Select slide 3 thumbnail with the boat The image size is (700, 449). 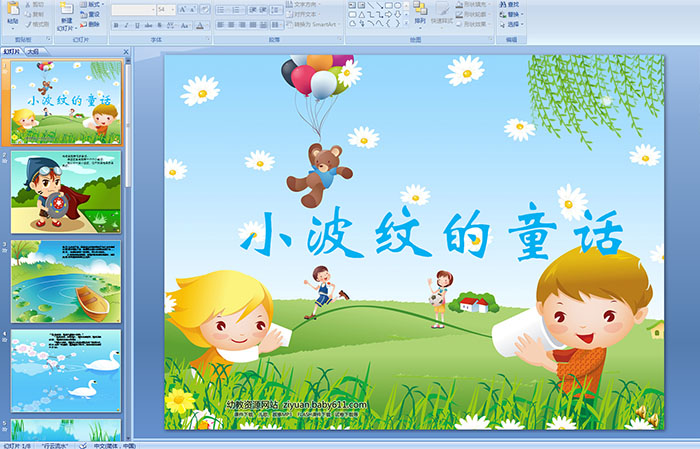66,281
